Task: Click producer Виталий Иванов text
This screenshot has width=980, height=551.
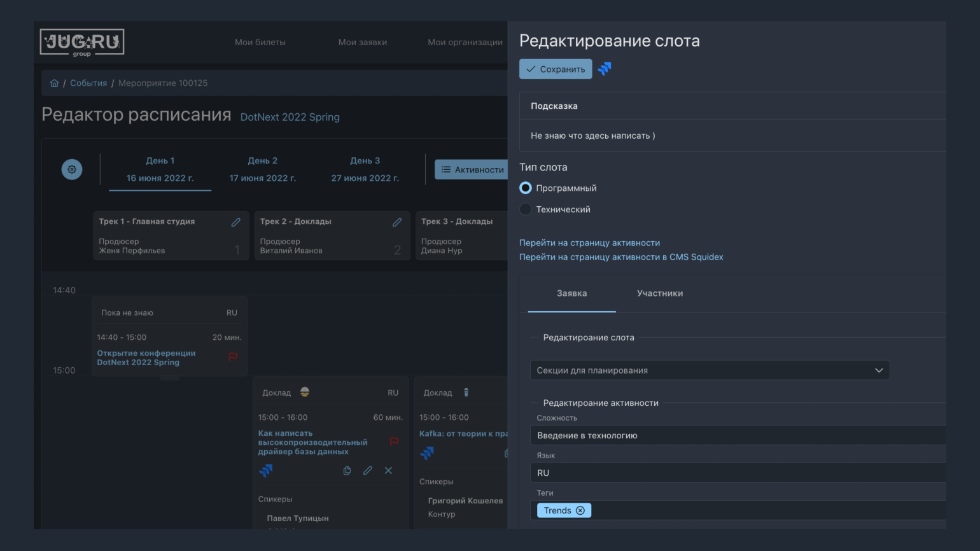Action: (291, 251)
